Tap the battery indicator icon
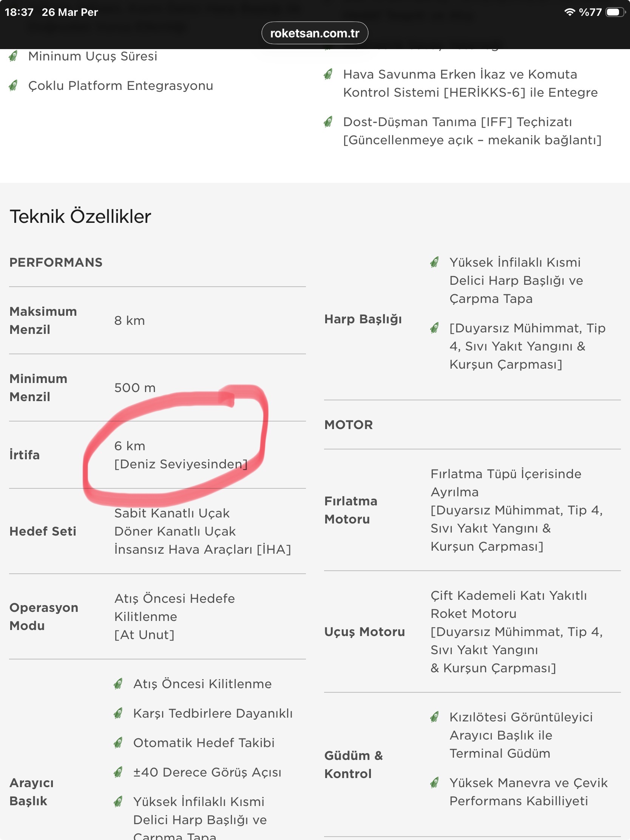630x840 pixels. pos(615,12)
